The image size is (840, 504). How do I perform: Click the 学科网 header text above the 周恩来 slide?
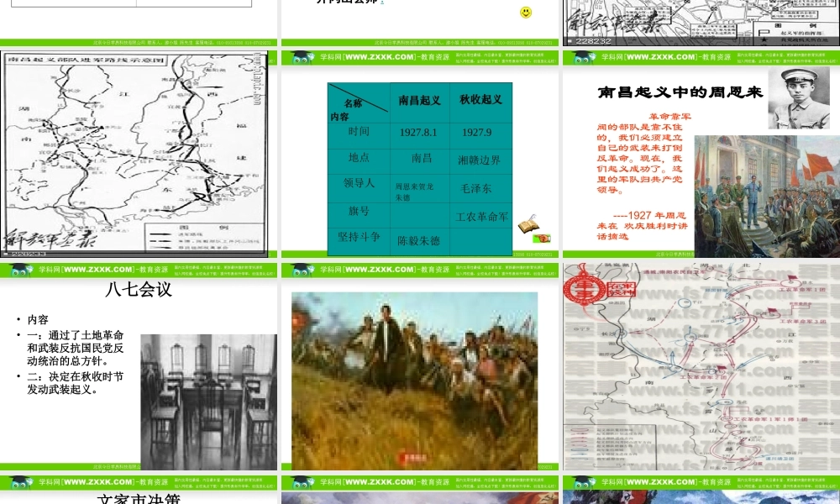(666, 57)
